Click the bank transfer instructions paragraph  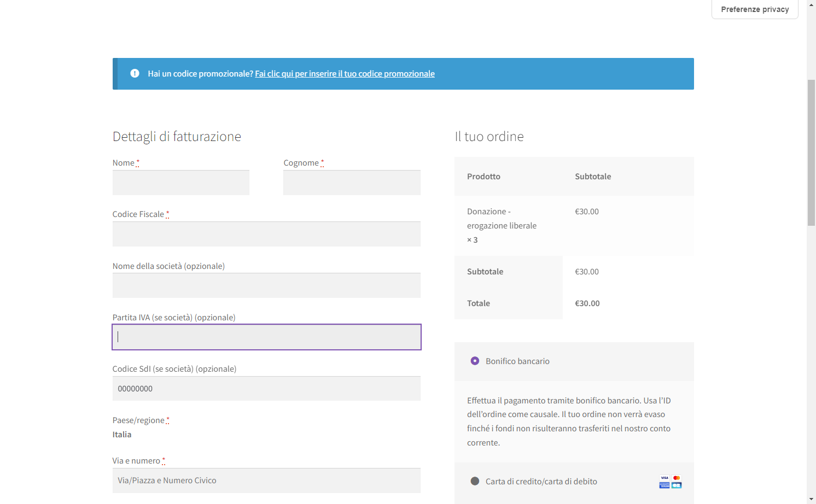pyautogui.click(x=569, y=421)
